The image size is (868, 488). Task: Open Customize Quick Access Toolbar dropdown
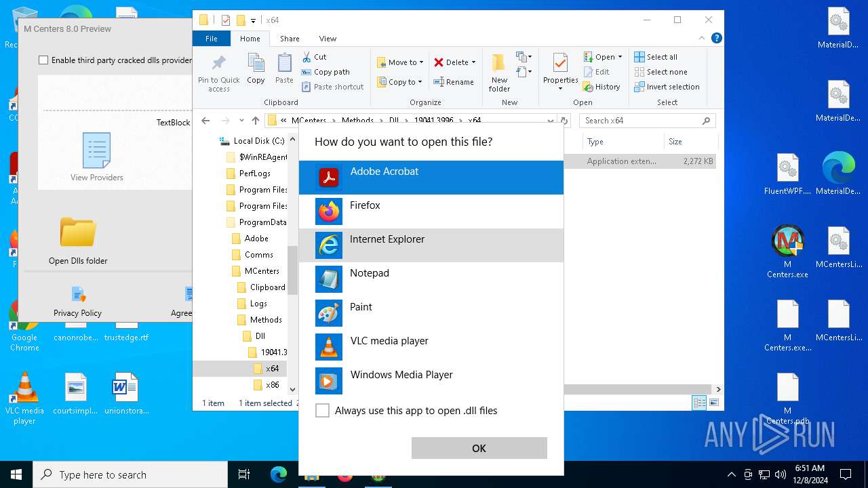click(253, 21)
